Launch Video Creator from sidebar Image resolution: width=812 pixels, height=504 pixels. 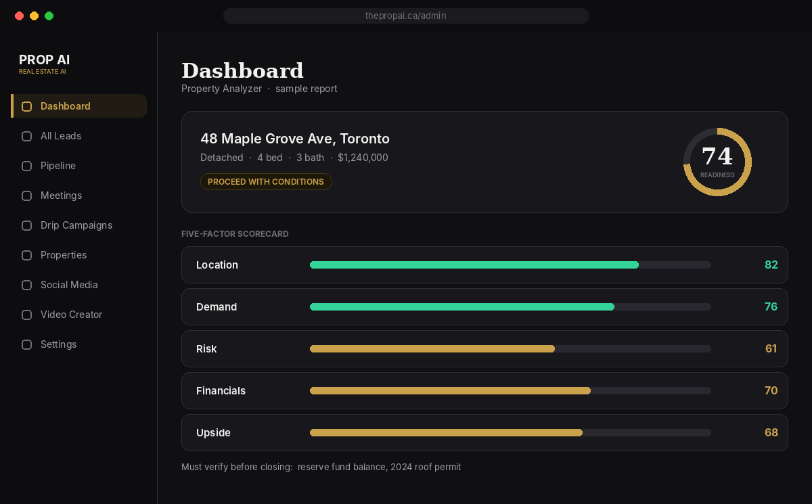71,315
